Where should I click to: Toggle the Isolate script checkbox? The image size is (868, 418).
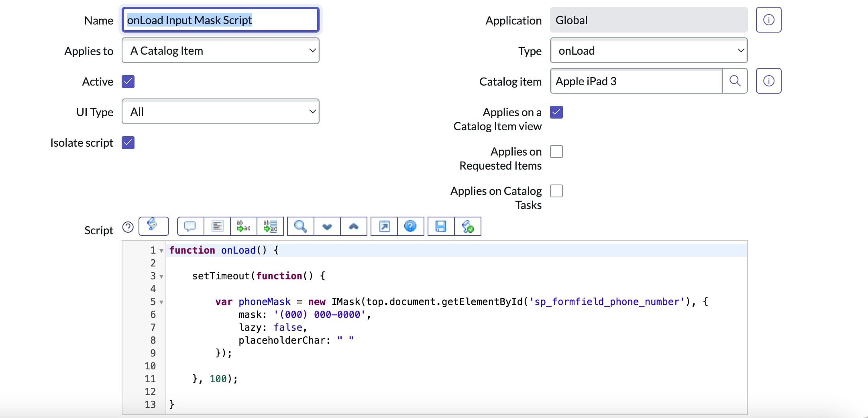coord(128,143)
